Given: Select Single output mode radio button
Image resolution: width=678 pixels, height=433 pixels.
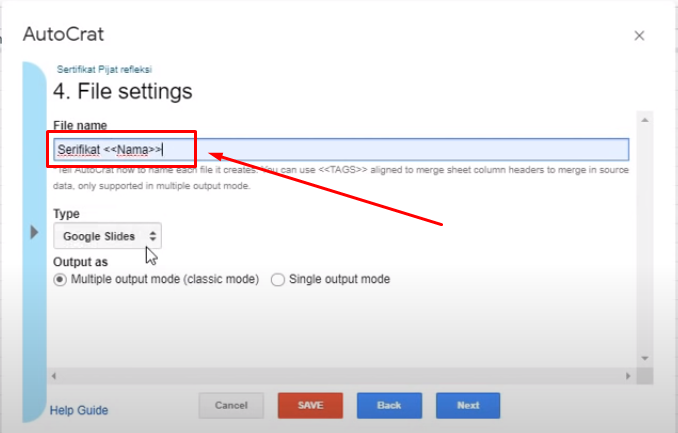Looking at the screenshot, I should pos(278,279).
